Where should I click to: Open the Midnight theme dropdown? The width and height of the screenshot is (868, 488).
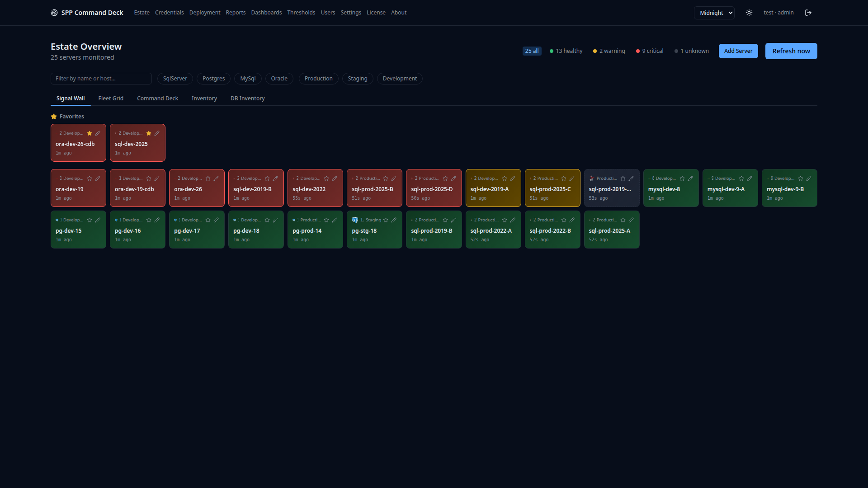pos(714,13)
